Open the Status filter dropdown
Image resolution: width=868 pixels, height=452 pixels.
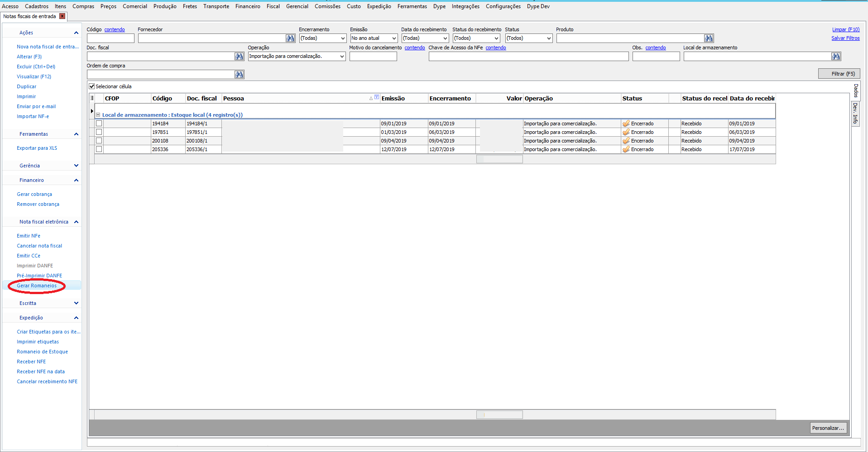[548, 38]
